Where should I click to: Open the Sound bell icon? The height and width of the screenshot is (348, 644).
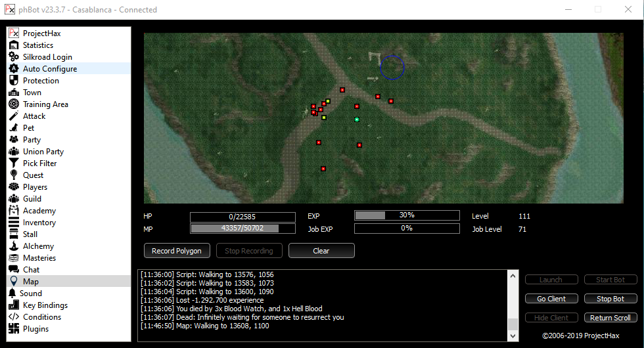[x=12, y=294]
